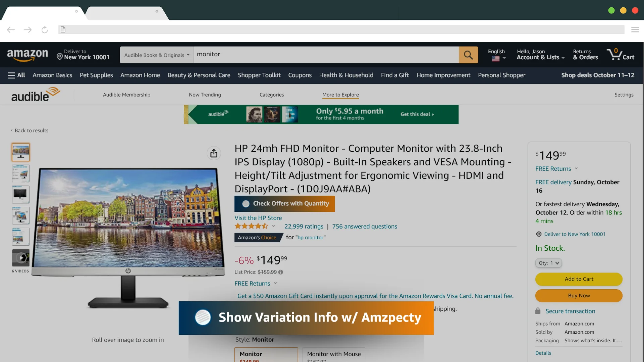Click the first product thumbnail image
Viewport: 644px width, 362px height.
click(20, 152)
